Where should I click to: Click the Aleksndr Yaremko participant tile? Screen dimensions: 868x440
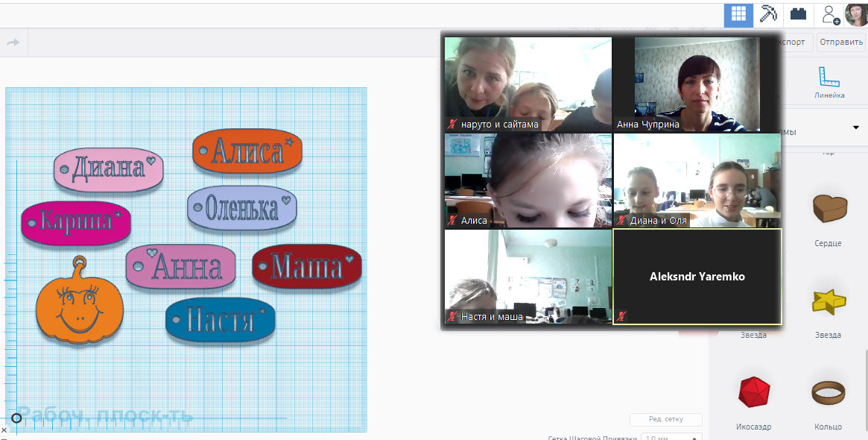tap(697, 277)
